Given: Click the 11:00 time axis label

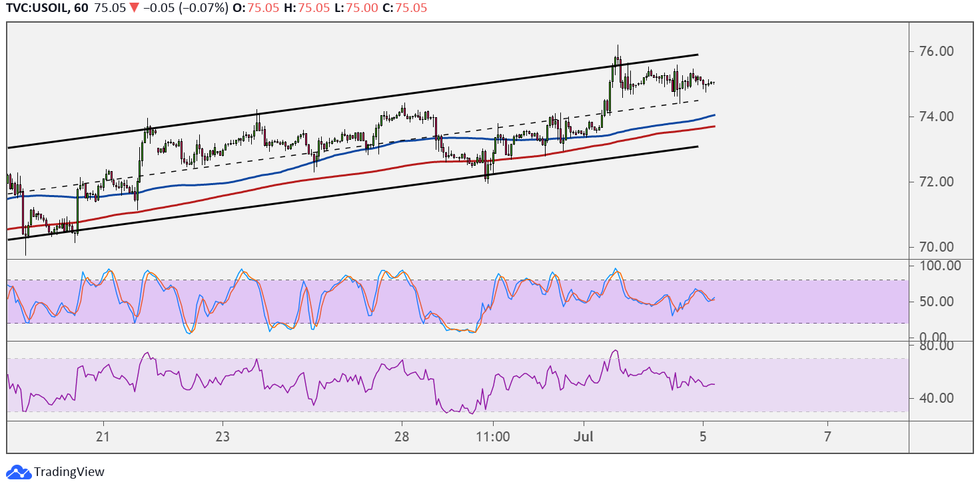Looking at the screenshot, I should (492, 437).
